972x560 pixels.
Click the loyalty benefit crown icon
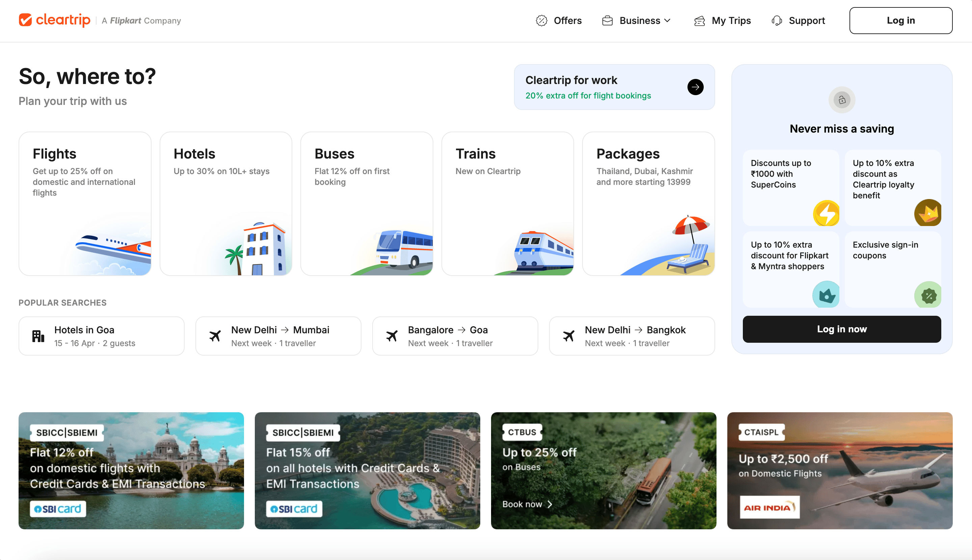coord(928,212)
